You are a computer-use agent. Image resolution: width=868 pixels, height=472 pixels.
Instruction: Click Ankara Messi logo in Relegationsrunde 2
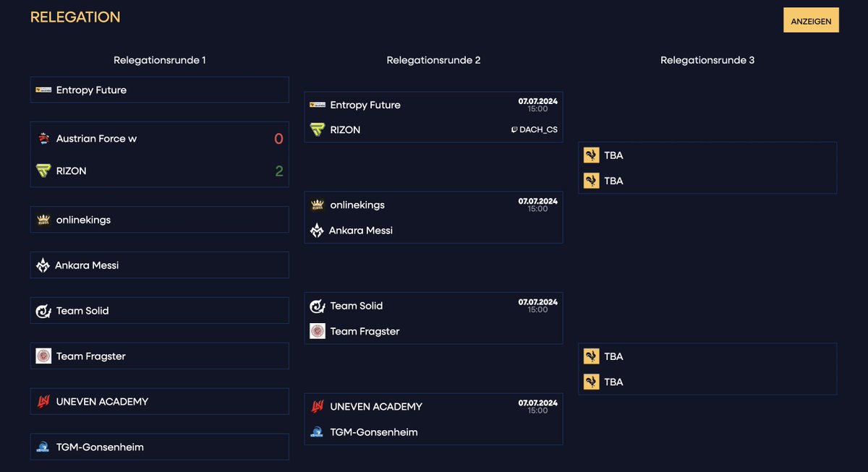pos(317,231)
